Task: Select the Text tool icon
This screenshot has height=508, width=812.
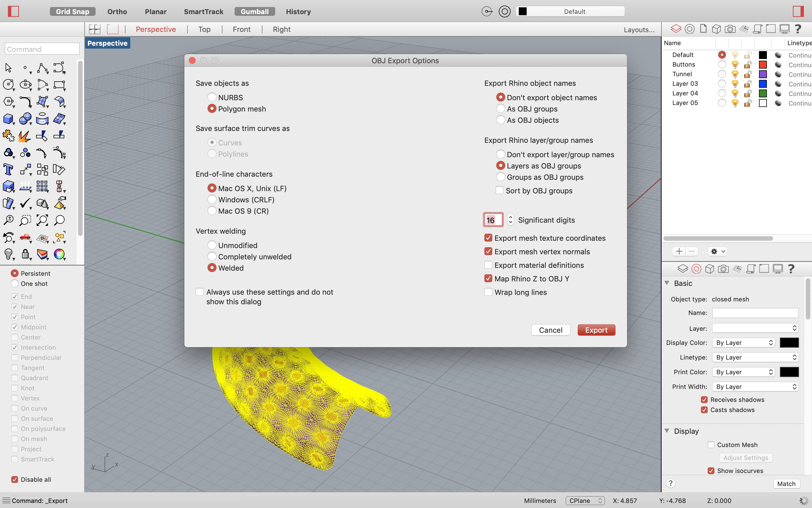Action: tap(8, 170)
